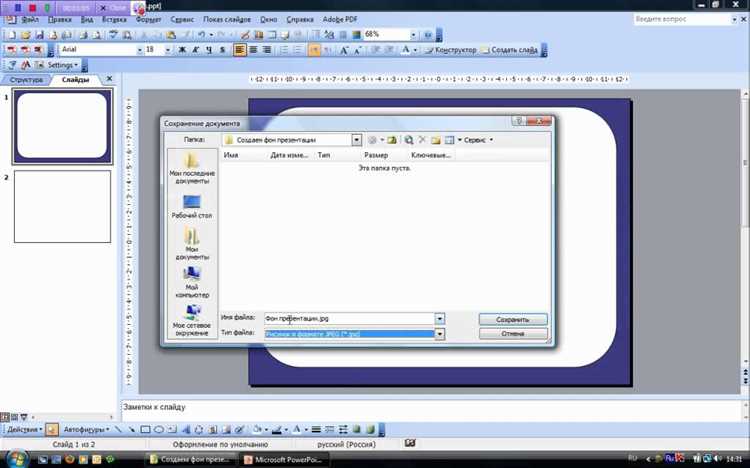Open the Arial font name dropdown

[140, 50]
